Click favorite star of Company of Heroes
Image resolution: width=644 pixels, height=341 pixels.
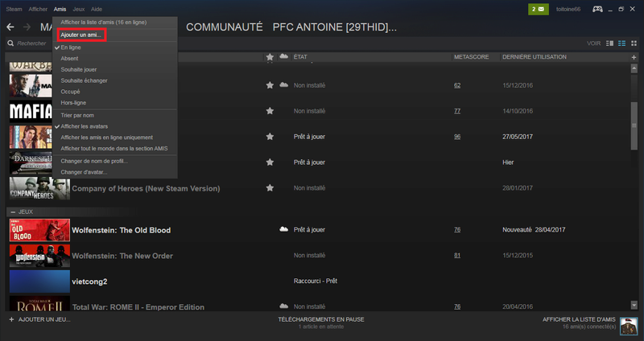click(270, 188)
